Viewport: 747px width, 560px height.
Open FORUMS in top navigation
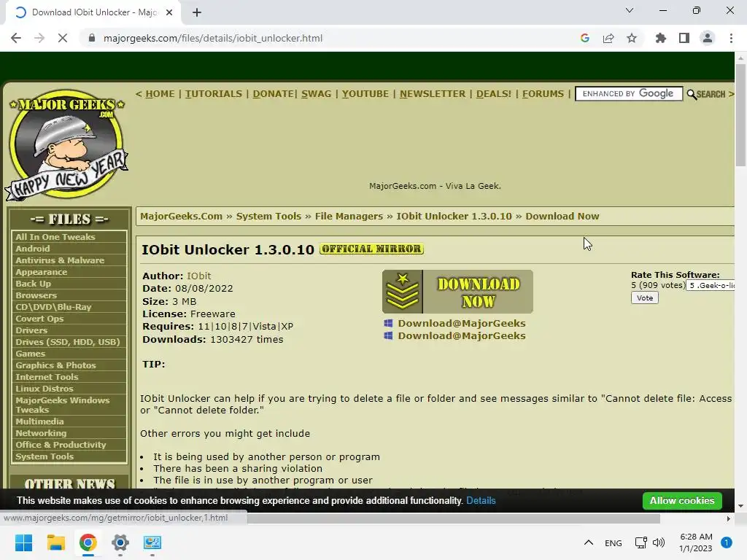[x=543, y=94]
